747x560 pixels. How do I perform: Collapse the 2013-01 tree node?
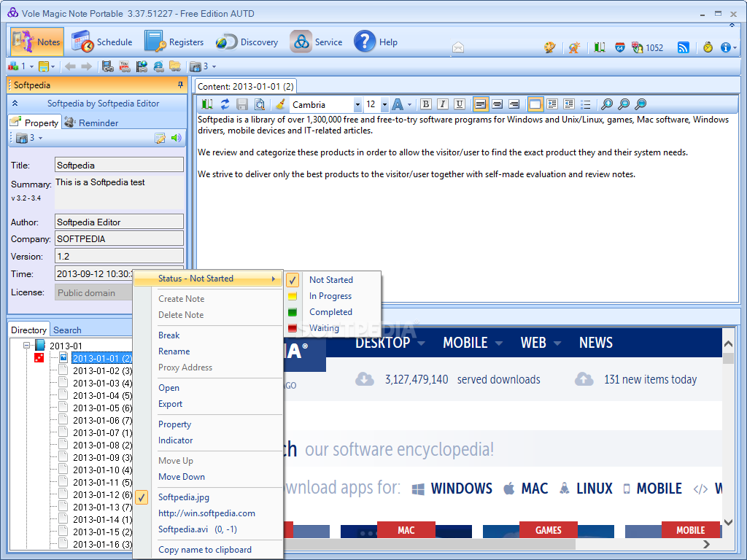[27, 345]
